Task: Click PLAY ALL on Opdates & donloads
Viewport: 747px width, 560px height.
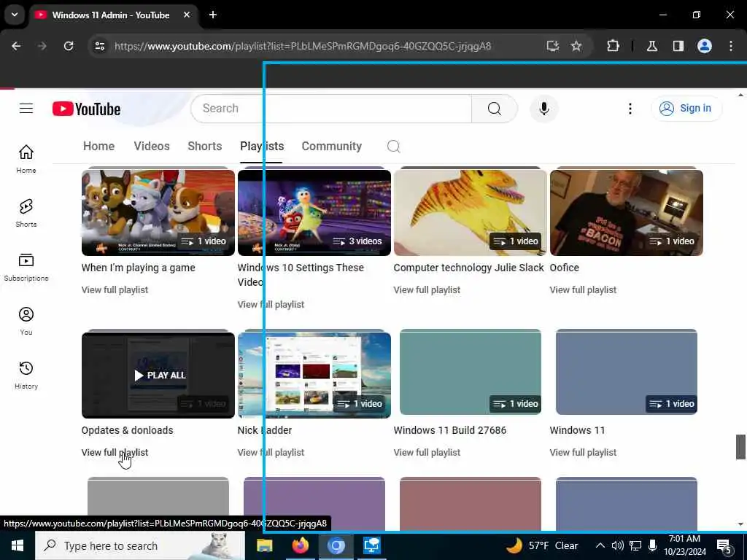Action: pyautogui.click(x=160, y=376)
